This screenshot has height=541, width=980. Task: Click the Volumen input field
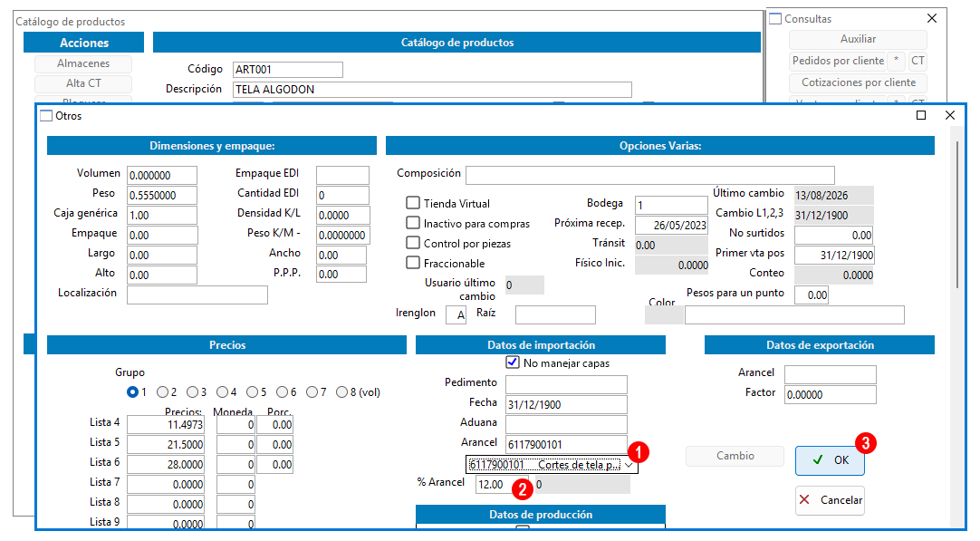coord(162,175)
